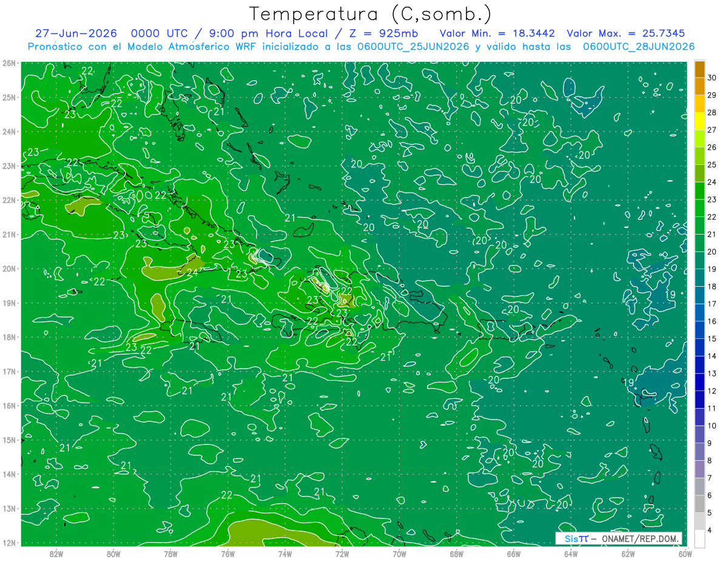The width and height of the screenshot is (728, 562).
Task: Click color scale label 14
Action: pos(712,356)
